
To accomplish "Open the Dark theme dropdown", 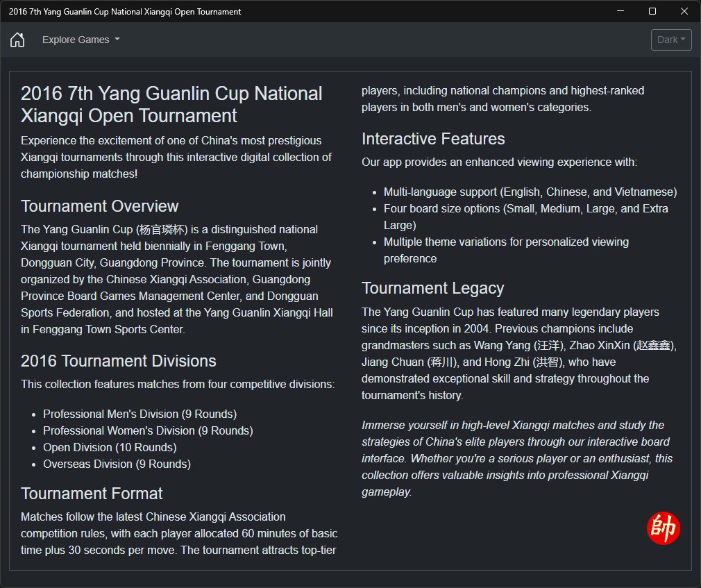I will pos(671,40).
